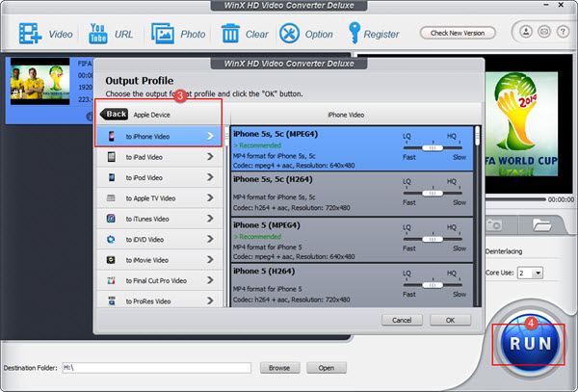Screen dimensions: 578x392
Task: Adjust iPhone 5s, 5c (H264) quality slider
Action: point(433,193)
